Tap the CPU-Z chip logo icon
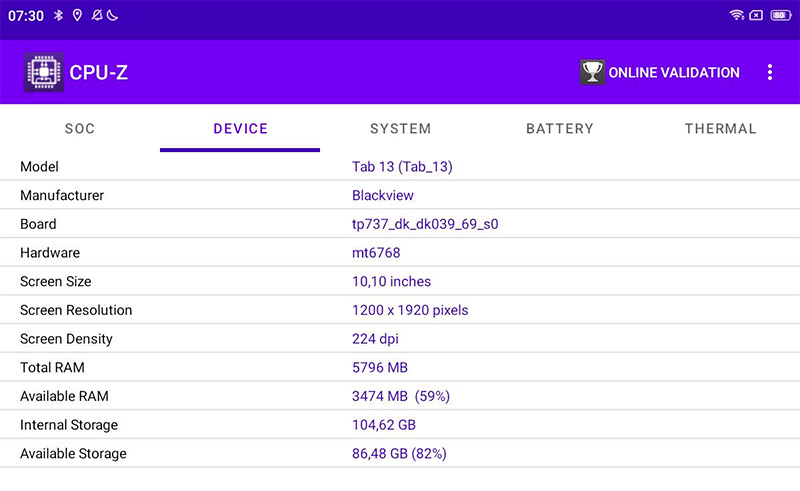800x491 pixels. pyautogui.click(x=43, y=72)
